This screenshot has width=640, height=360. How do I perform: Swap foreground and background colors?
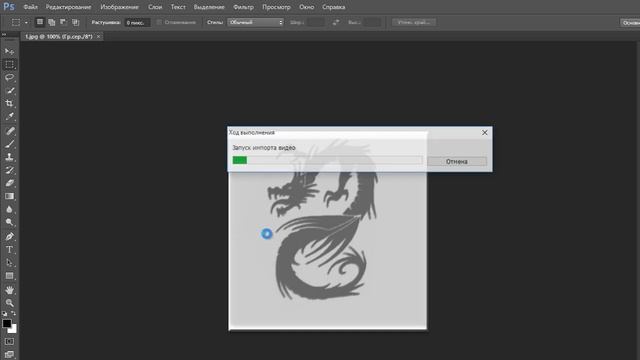(x=13, y=313)
